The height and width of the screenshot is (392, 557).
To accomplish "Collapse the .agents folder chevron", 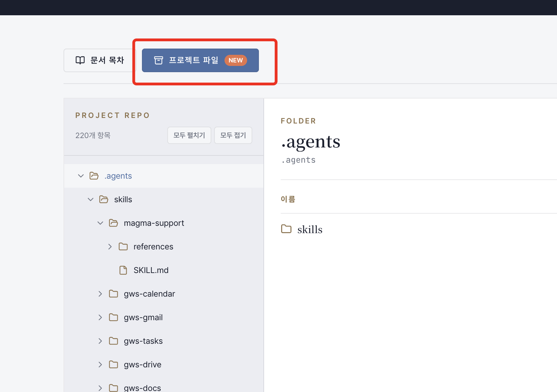I will (81, 176).
